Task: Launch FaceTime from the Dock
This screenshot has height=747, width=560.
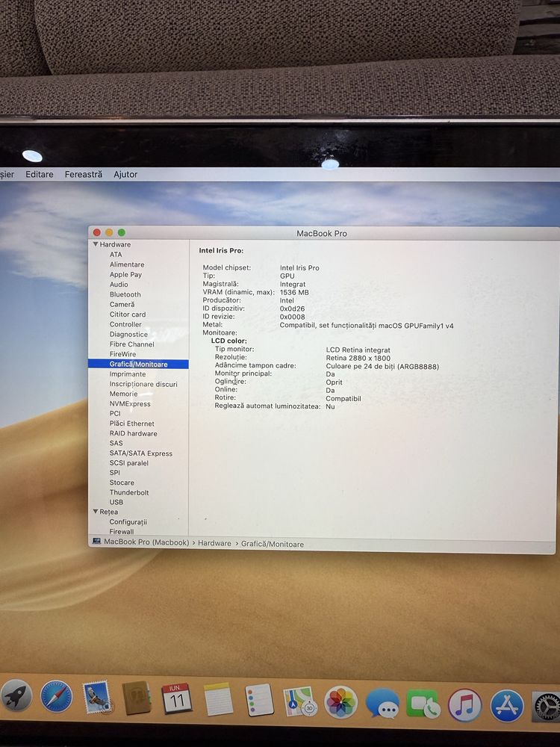Action: [423, 704]
